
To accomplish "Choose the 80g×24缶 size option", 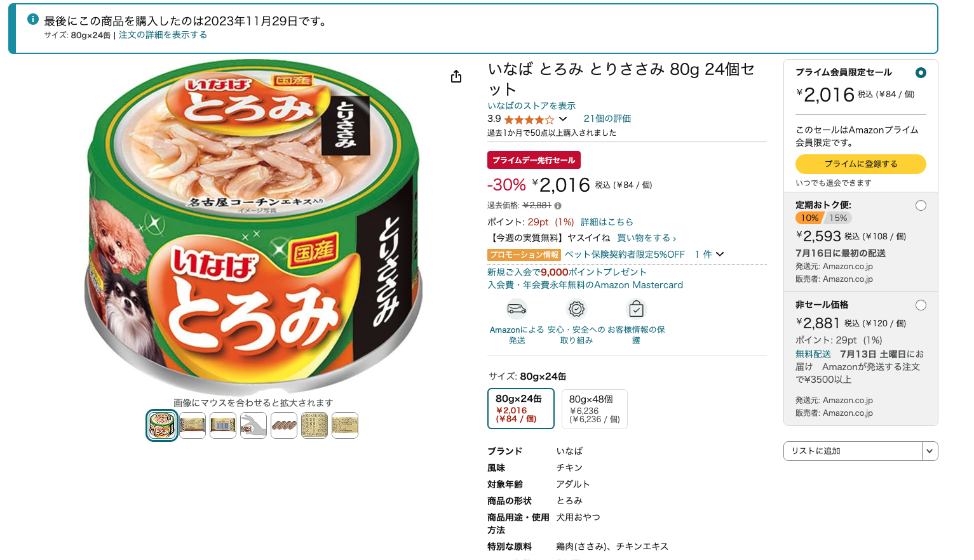I will [521, 408].
